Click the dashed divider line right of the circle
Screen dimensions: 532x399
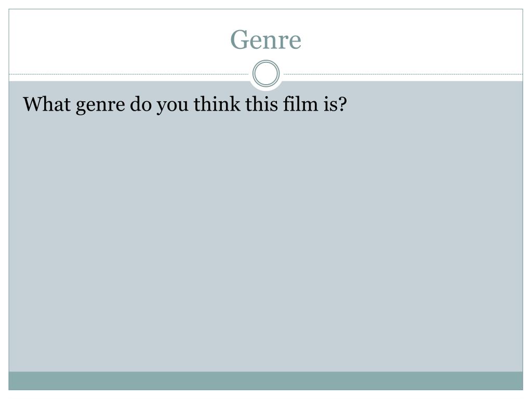pos(403,74)
